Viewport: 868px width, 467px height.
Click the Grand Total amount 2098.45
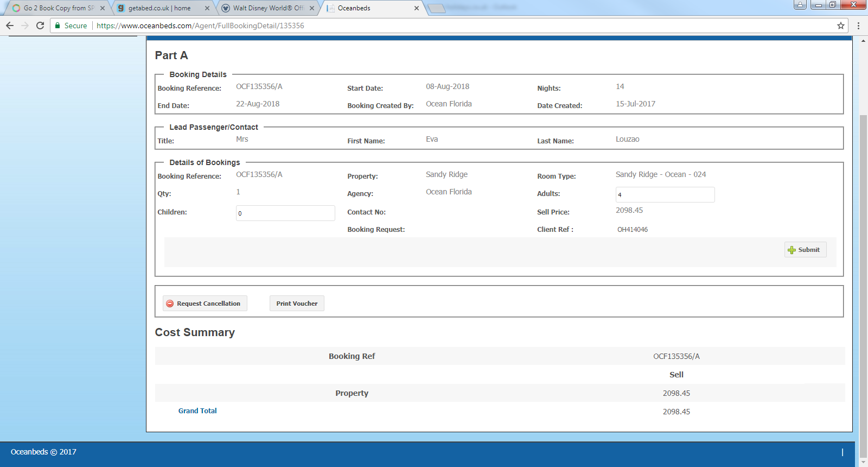click(676, 412)
